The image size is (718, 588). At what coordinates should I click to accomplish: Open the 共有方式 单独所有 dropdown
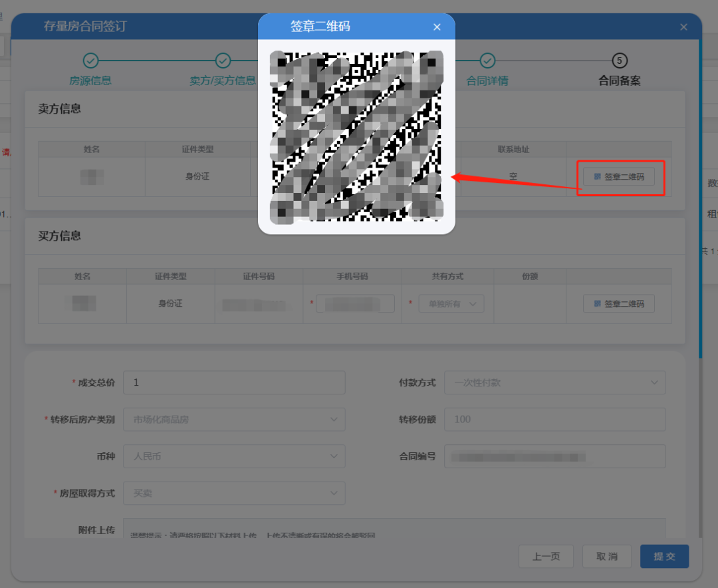click(451, 304)
